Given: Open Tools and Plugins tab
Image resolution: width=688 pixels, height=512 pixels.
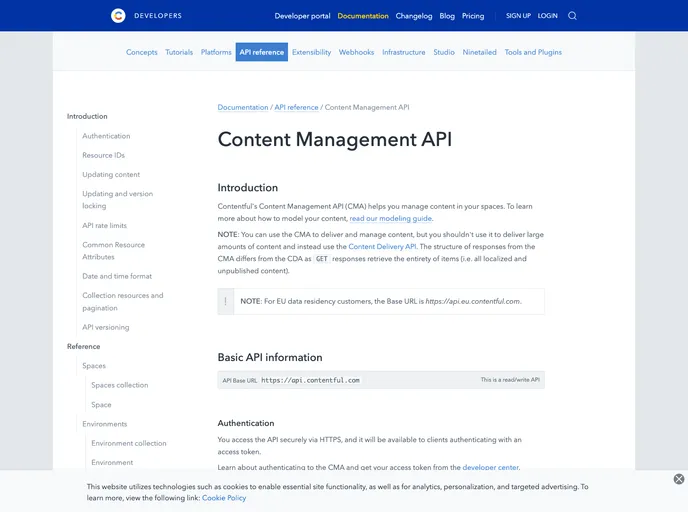Looking at the screenshot, I should click(x=533, y=52).
